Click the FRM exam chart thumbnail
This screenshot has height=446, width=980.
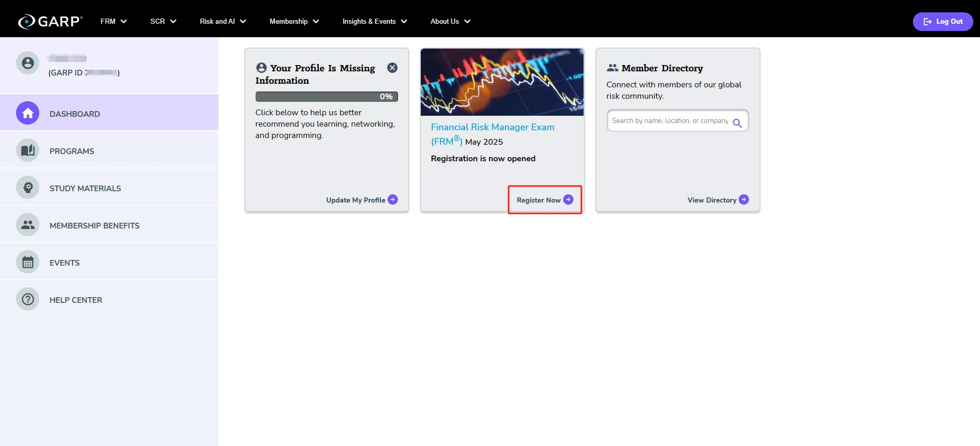(x=502, y=82)
